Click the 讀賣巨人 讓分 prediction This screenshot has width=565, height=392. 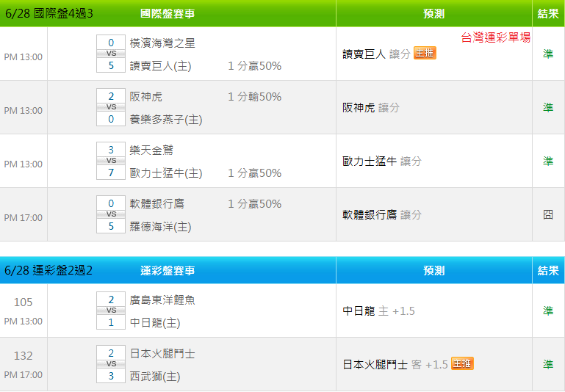click(377, 54)
